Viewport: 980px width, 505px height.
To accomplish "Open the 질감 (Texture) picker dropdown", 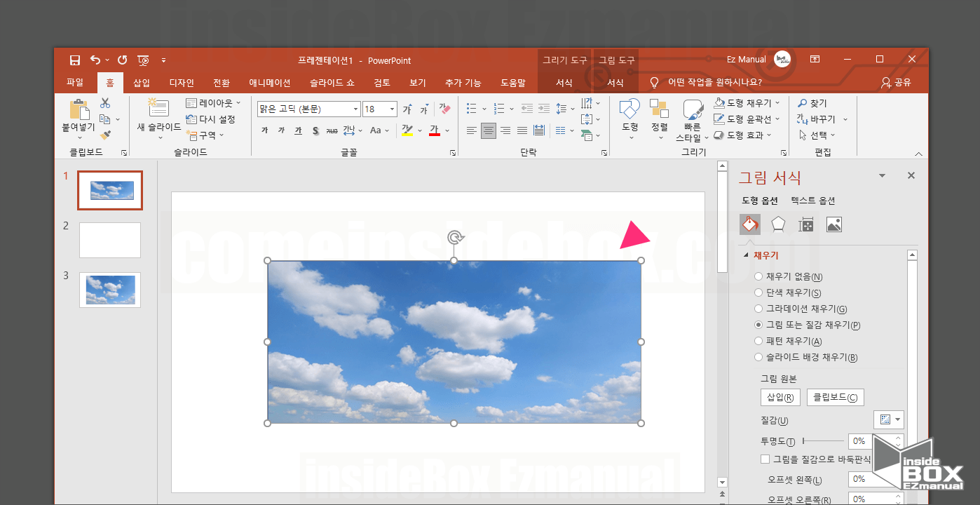I will click(x=889, y=420).
